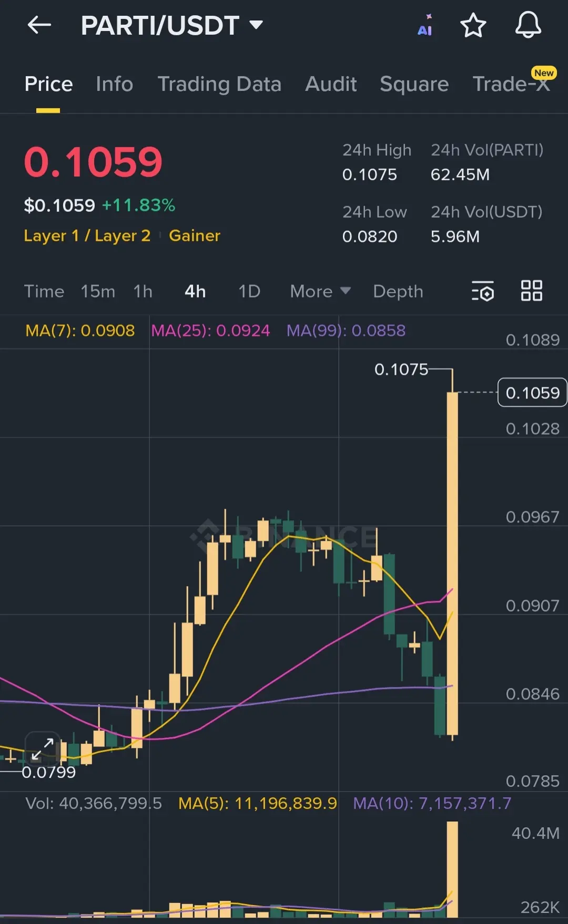Tap the 24h Vol(PARTI) value 62.45M
Viewport: 568px width, 924px height.
pos(460,174)
